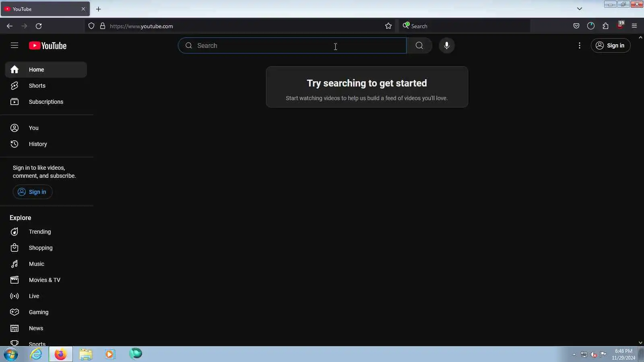The image size is (644, 362).
Task: Launch Internet Explorer from taskbar
Action: coord(36,354)
